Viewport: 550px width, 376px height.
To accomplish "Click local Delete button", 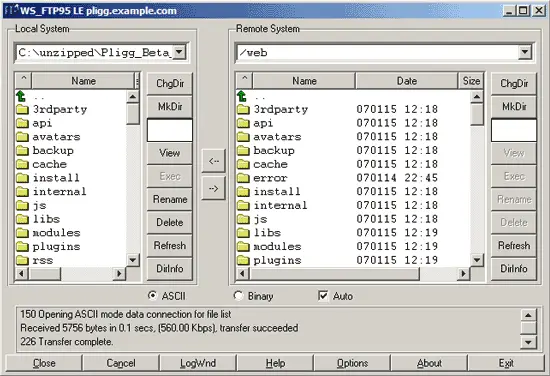I will click(170, 222).
